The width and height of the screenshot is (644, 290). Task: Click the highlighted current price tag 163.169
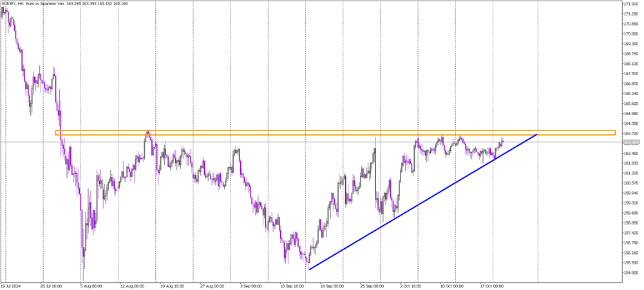coord(630,142)
